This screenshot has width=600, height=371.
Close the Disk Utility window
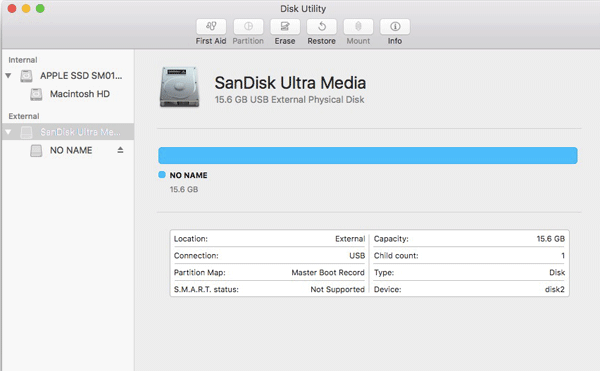tap(12, 8)
